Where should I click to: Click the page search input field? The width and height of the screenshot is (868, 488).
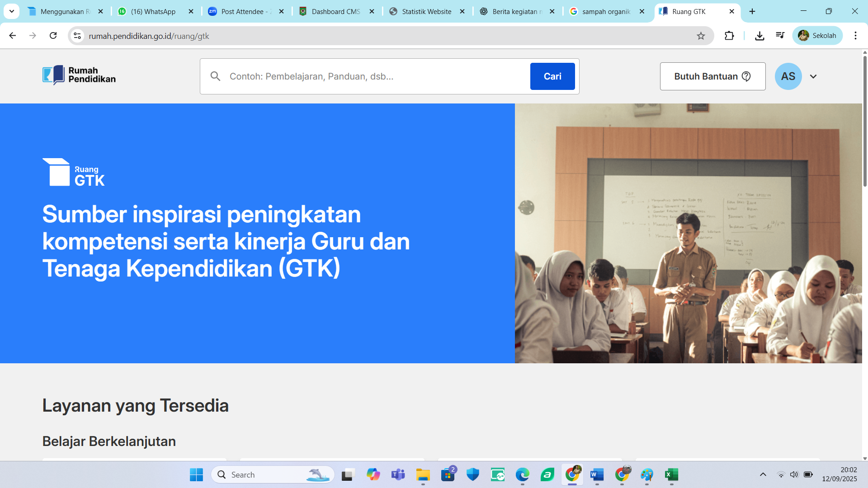point(375,76)
